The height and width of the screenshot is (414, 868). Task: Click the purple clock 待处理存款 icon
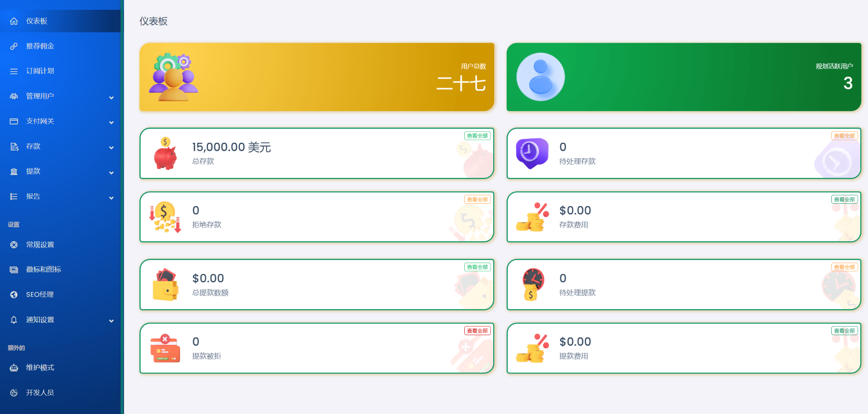click(x=532, y=153)
